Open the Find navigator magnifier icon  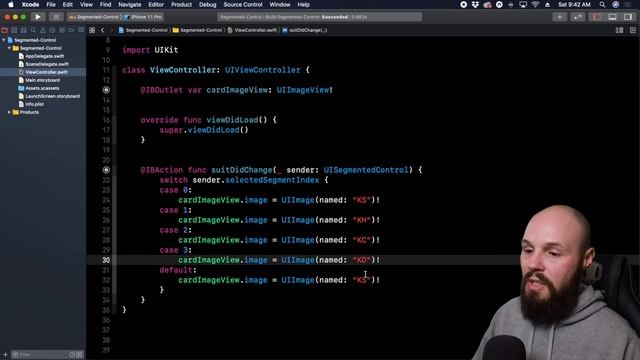pos(33,30)
